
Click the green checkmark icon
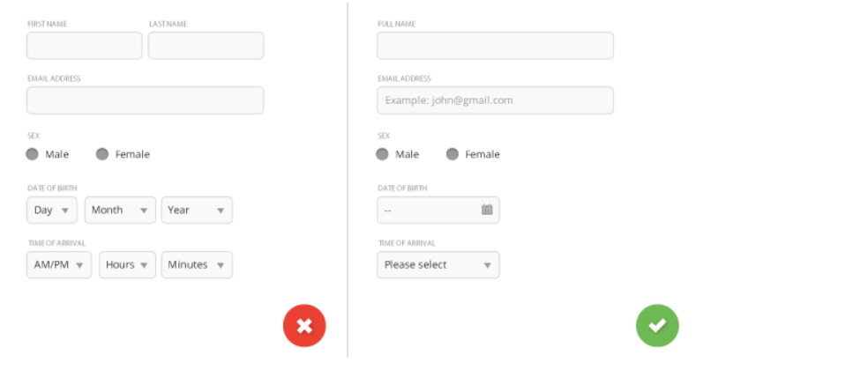click(657, 326)
